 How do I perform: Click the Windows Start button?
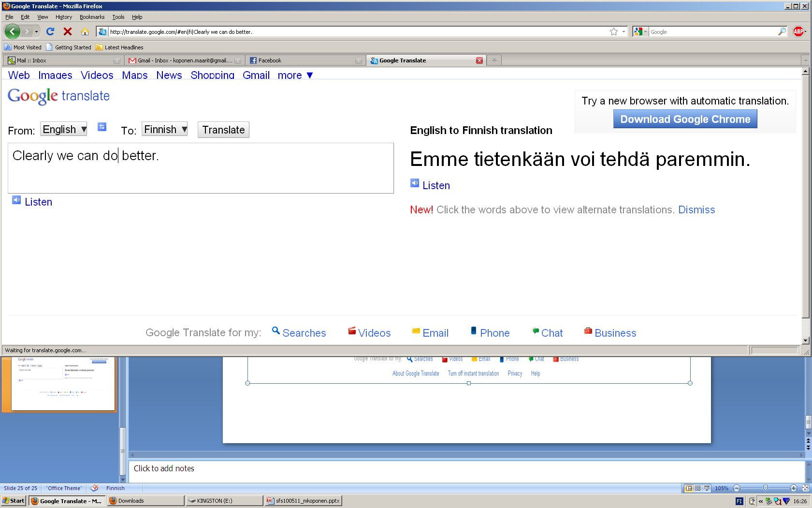pos(14,501)
